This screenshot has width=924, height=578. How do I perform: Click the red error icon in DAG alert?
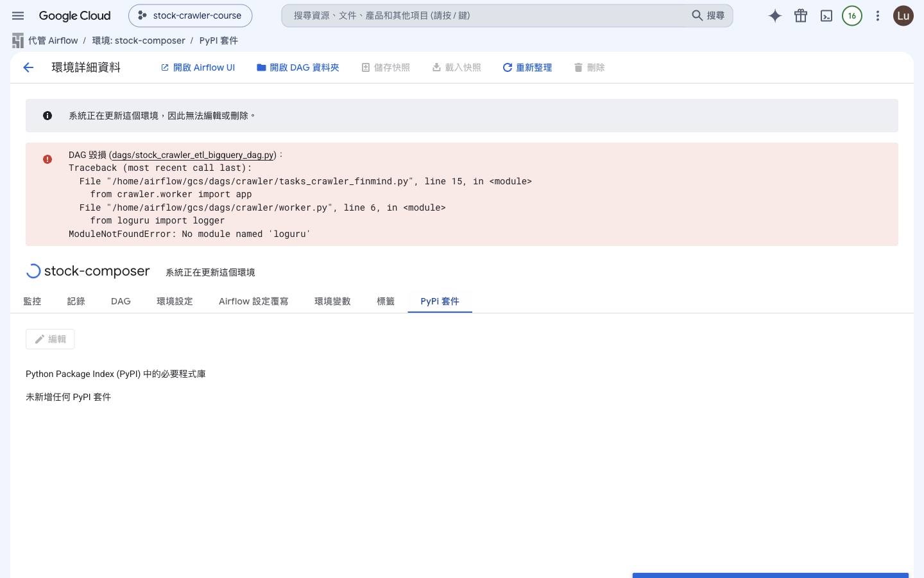point(47,159)
